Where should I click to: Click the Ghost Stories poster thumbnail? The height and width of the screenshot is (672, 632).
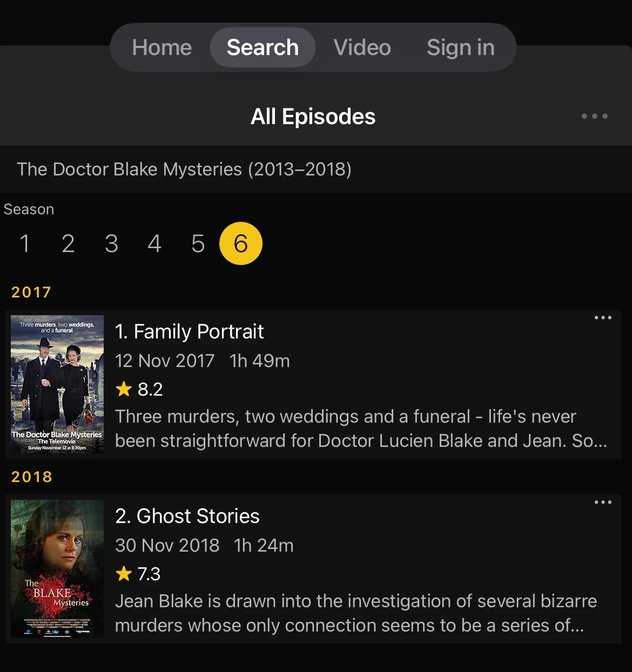coord(57,569)
